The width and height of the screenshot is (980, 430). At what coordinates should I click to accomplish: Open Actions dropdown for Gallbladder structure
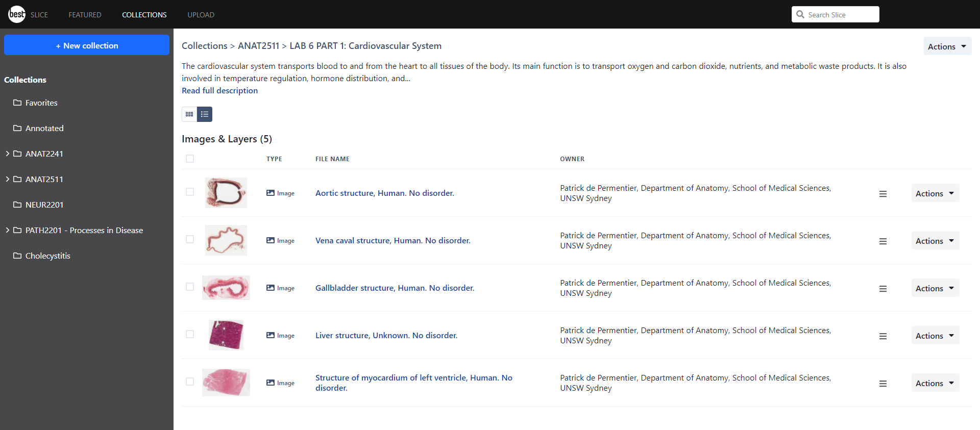pos(935,288)
